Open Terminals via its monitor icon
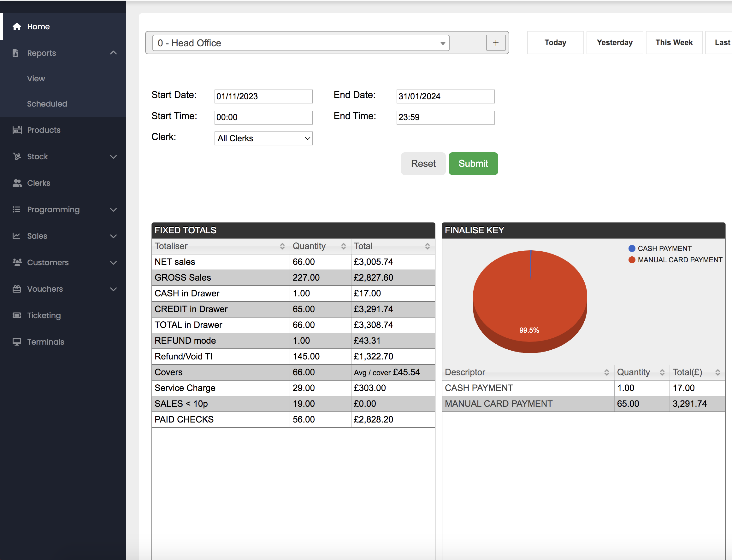This screenshot has height=560, width=732. (x=17, y=342)
